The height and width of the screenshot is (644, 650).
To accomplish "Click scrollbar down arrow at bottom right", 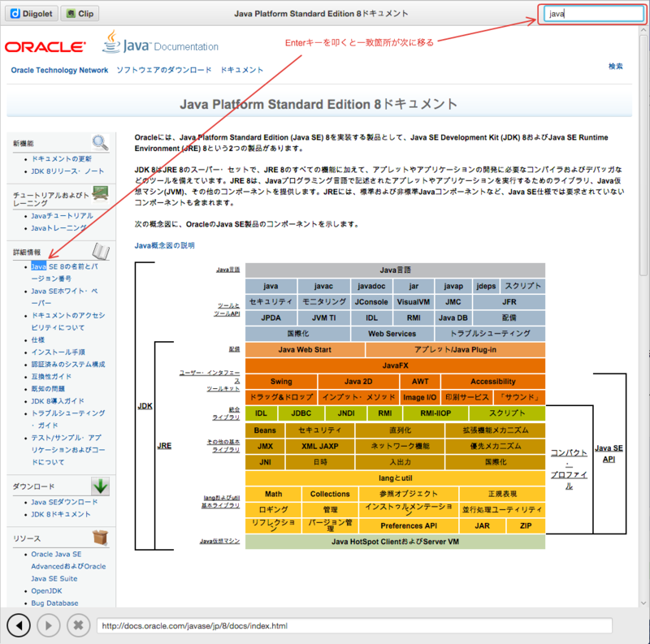I will tap(643, 603).
